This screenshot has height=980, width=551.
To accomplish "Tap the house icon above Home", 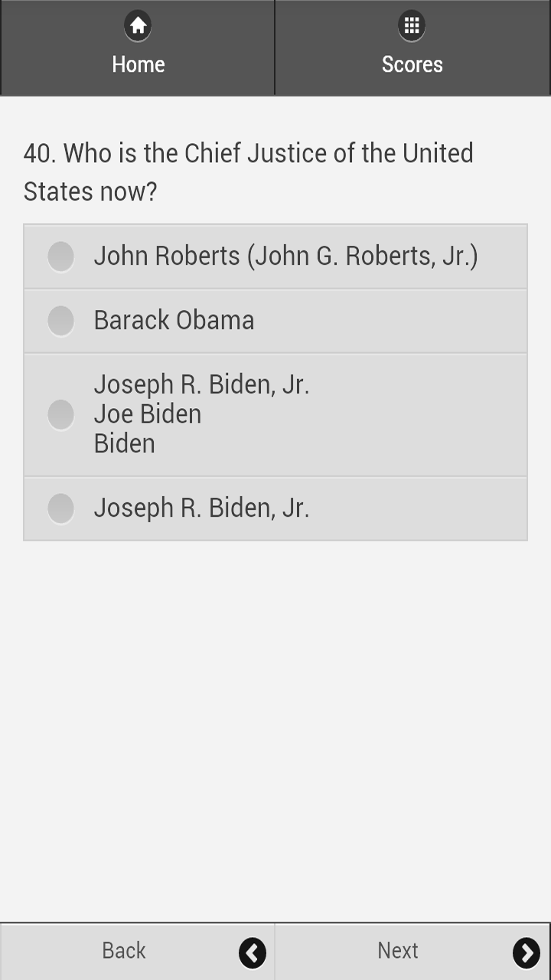I will [x=138, y=26].
